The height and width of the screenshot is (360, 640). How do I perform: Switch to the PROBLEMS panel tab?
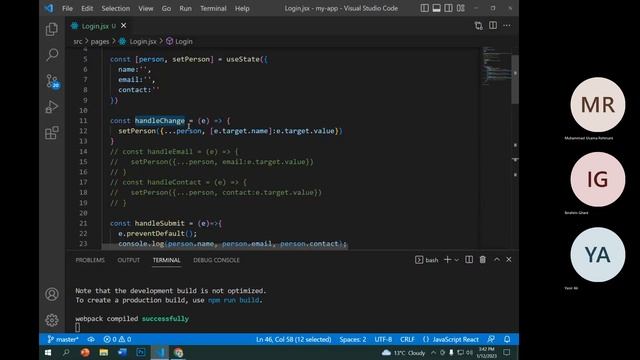(x=90, y=260)
